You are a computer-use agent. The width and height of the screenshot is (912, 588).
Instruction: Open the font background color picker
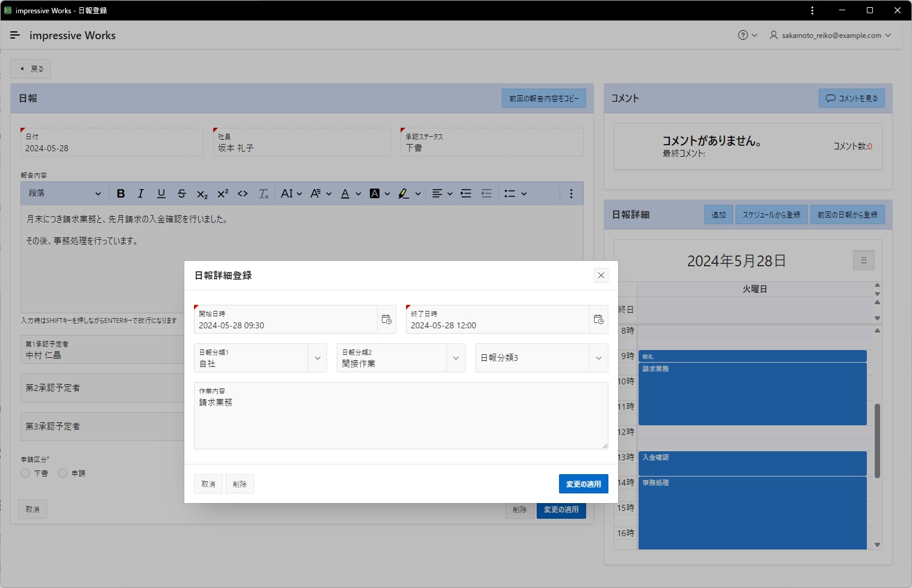tap(379, 193)
